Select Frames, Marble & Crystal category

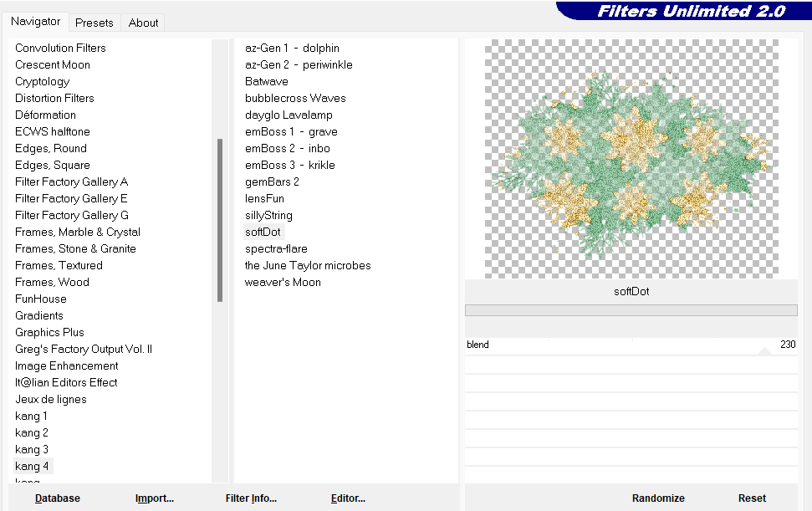pyautogui.click(x=77, y=232)
